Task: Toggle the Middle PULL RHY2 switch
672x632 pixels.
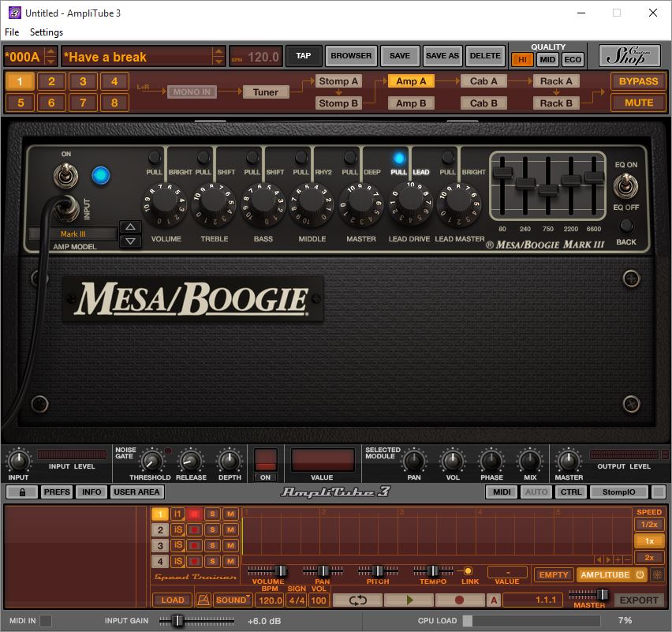Action: point(301,158)
